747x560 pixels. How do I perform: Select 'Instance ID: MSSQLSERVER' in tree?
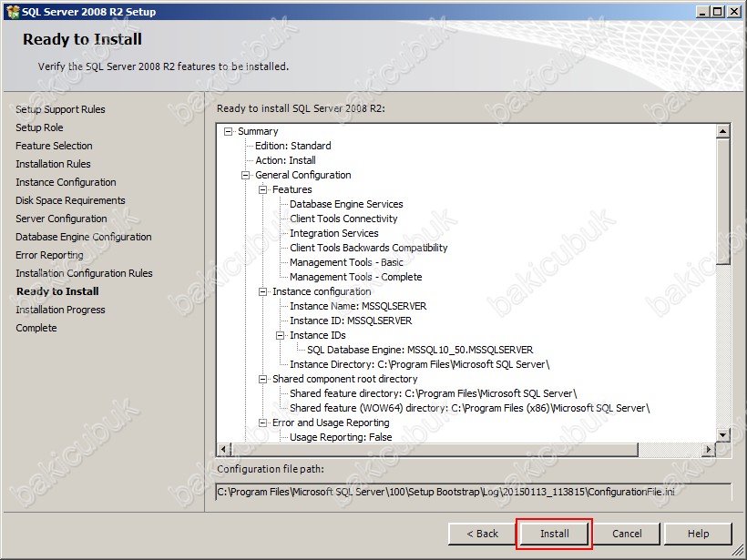351,321
